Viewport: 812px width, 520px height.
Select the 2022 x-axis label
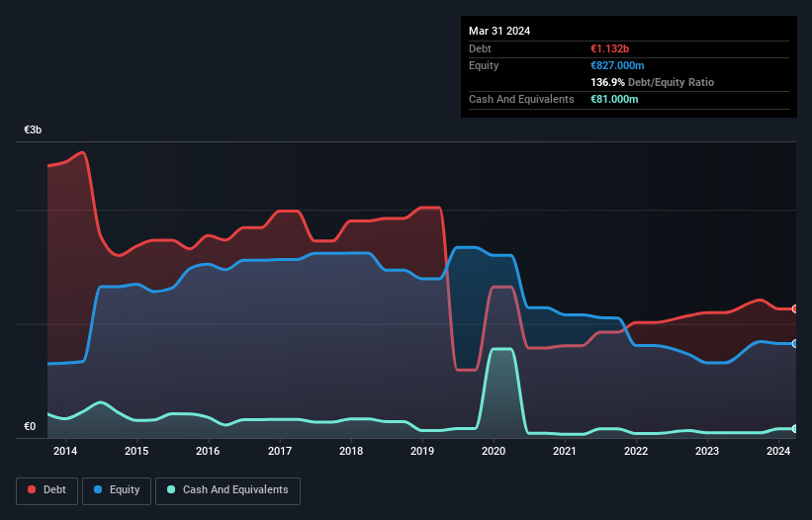point(636,451)
